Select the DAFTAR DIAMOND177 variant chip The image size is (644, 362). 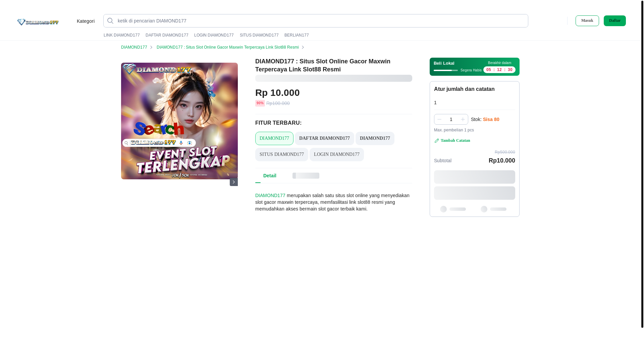(324, 138)
